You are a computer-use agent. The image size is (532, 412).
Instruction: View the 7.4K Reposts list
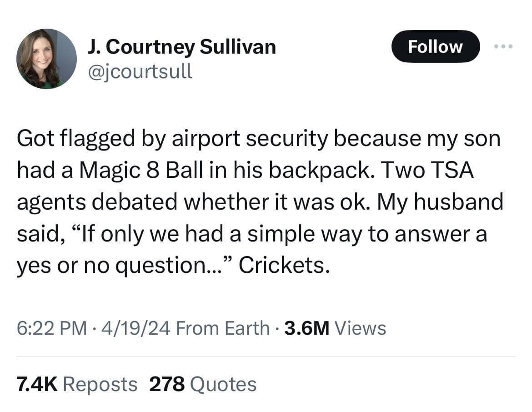tap(77, 384)
